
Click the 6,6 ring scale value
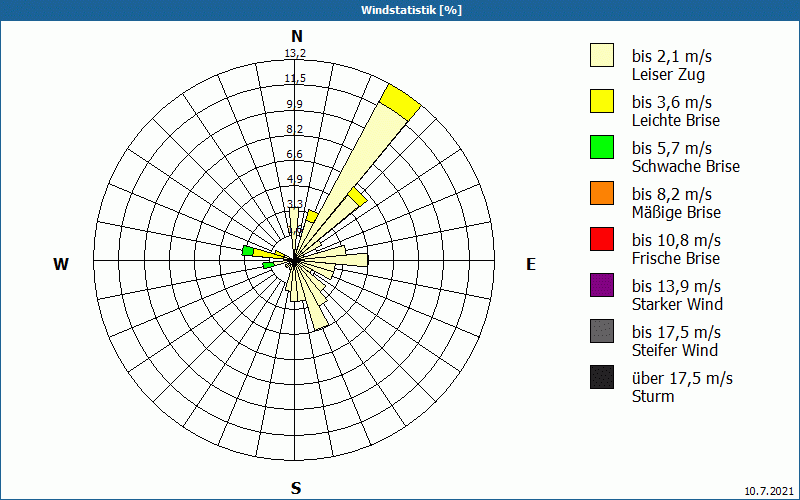pyautogui.click(x=294, y=154)
